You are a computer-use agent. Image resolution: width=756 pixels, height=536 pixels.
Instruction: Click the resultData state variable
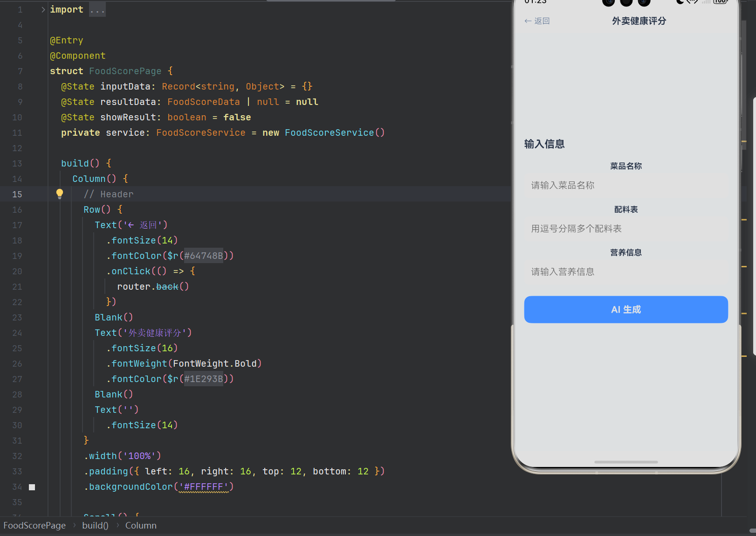(128, 102)
